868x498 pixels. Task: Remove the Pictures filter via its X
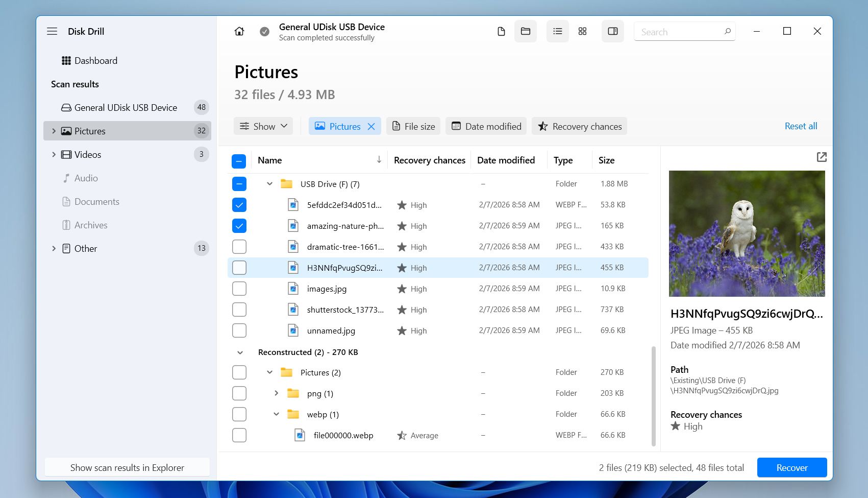tap(371, 126)
